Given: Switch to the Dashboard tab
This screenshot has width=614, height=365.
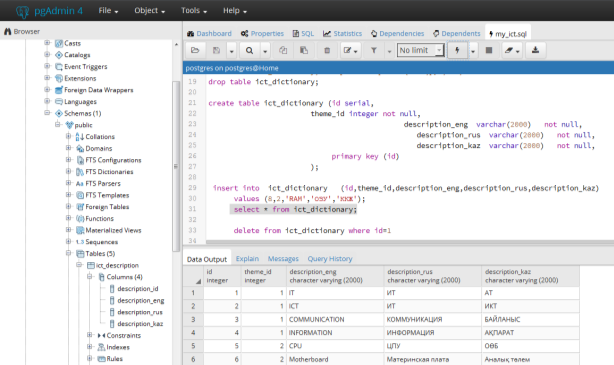Looking at the screenshot, I should (209, 34).
